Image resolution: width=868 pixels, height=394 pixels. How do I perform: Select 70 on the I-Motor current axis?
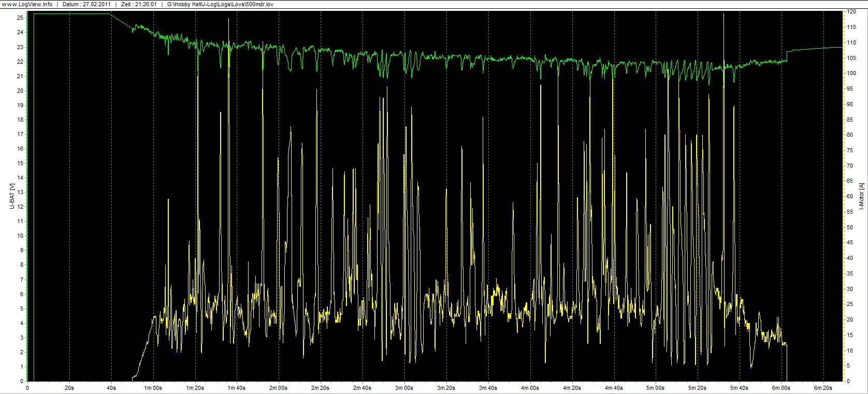pos(850,166)
